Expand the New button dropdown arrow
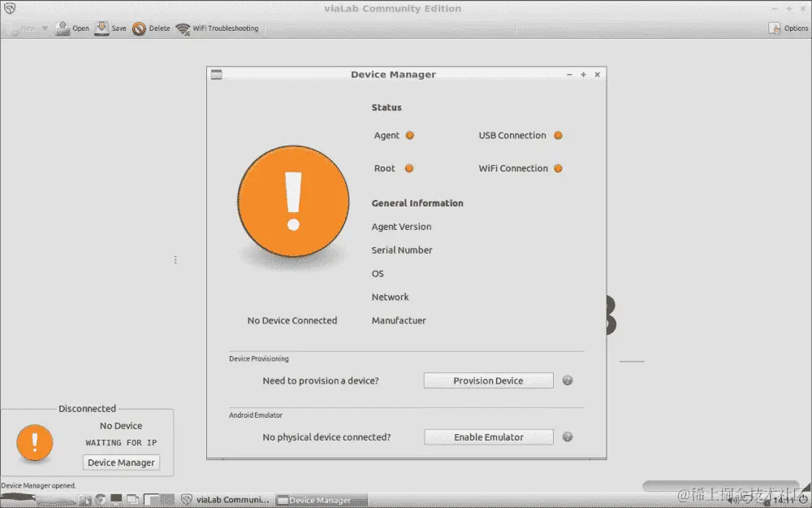 [45, 28]
